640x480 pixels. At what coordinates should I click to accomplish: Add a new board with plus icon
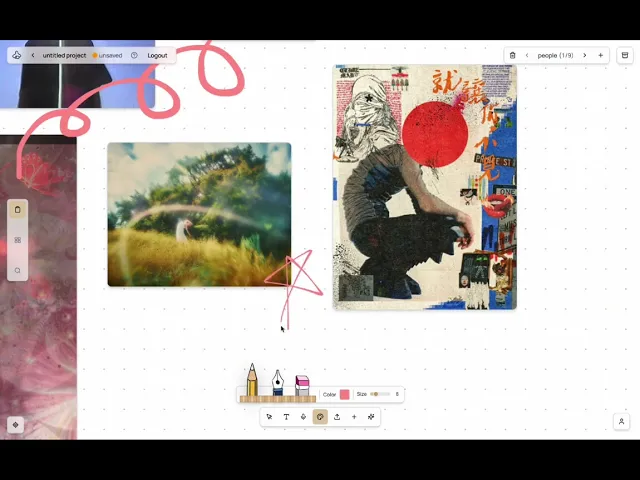pos(600,55)
